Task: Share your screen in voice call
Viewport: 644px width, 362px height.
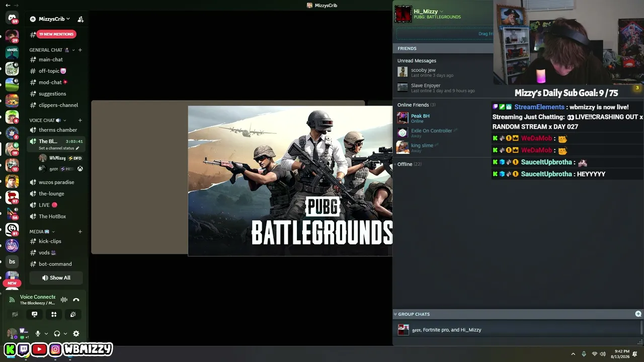Action: tap(34, 314)
